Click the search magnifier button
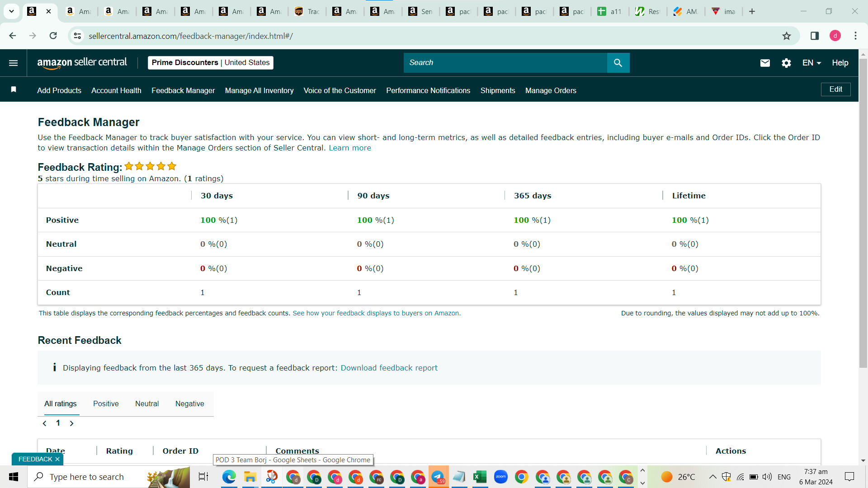This screenshot has width=868, height=488. click(x=618, y=63)
